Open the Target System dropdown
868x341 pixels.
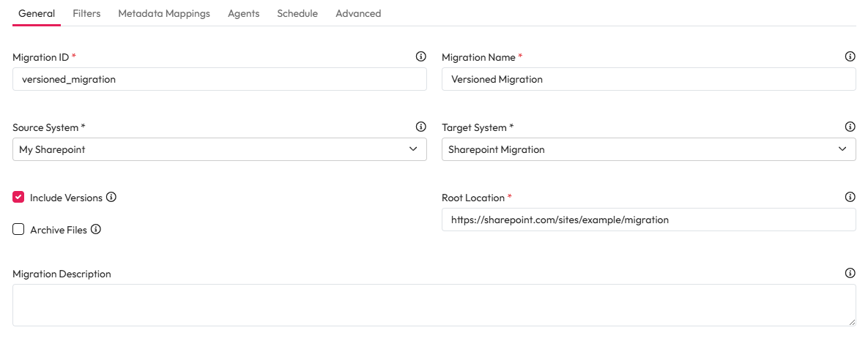(x=648, y=149)
